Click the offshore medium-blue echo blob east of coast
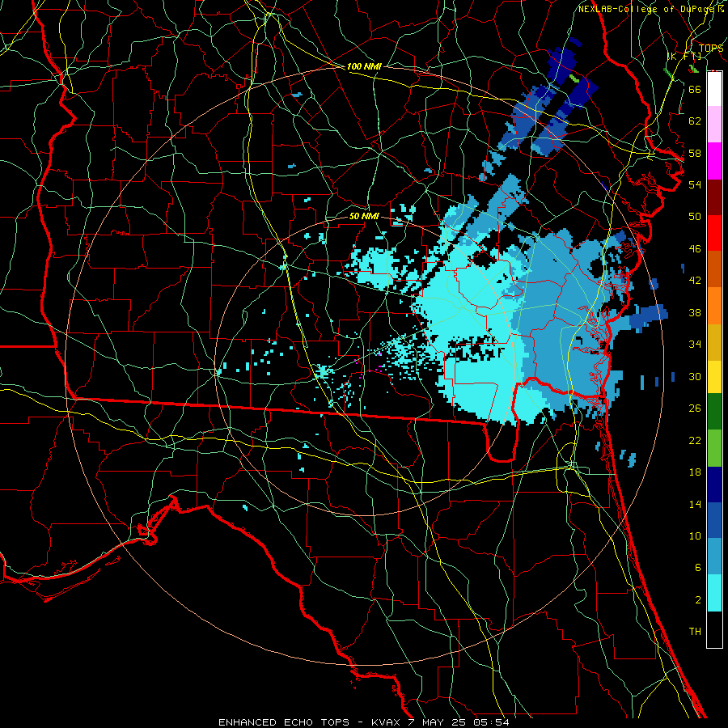Viewport: 728px width, 728px height. click(648, 316)
